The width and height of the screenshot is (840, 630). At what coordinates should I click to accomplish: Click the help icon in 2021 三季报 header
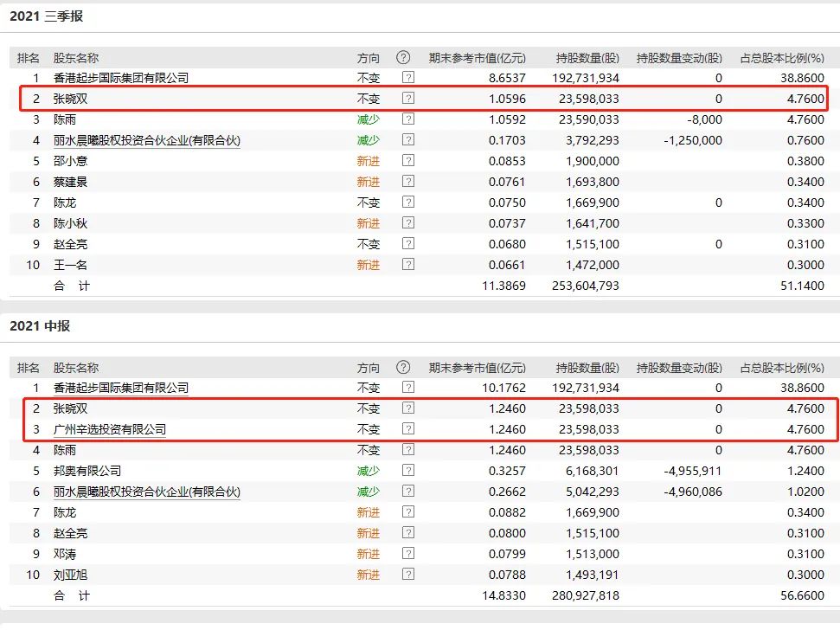tap(403, 58)
